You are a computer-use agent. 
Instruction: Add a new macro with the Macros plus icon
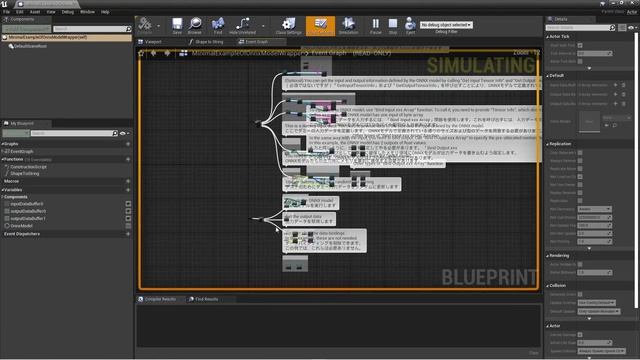128,181
